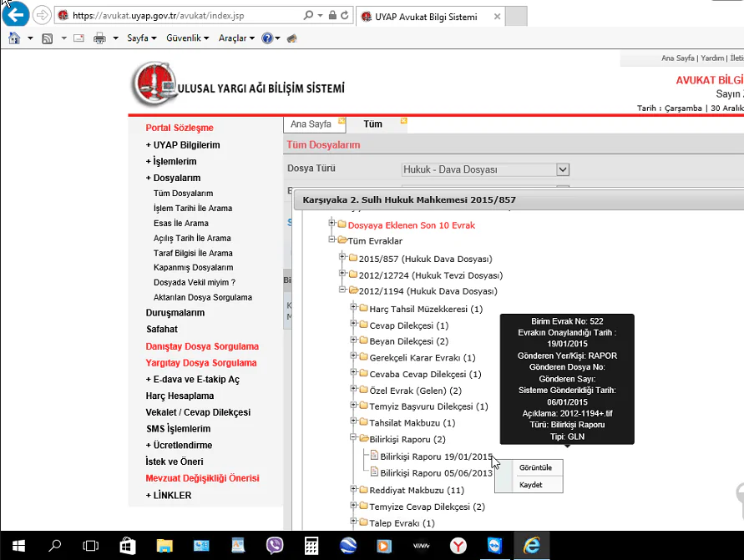Open Calculator from the taskbar
Image resolution: width=744 pixels, height=560 pixels.
pos(311,546)
